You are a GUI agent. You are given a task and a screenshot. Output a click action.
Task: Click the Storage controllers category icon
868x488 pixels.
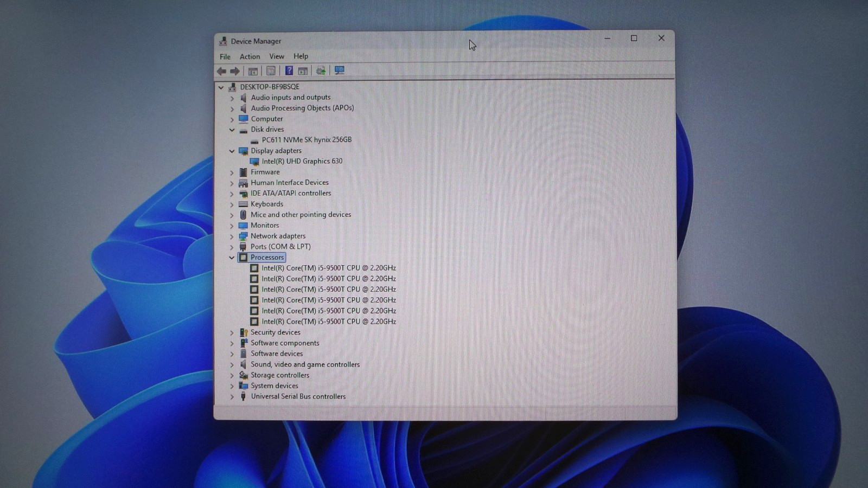[x=244, y=375]
